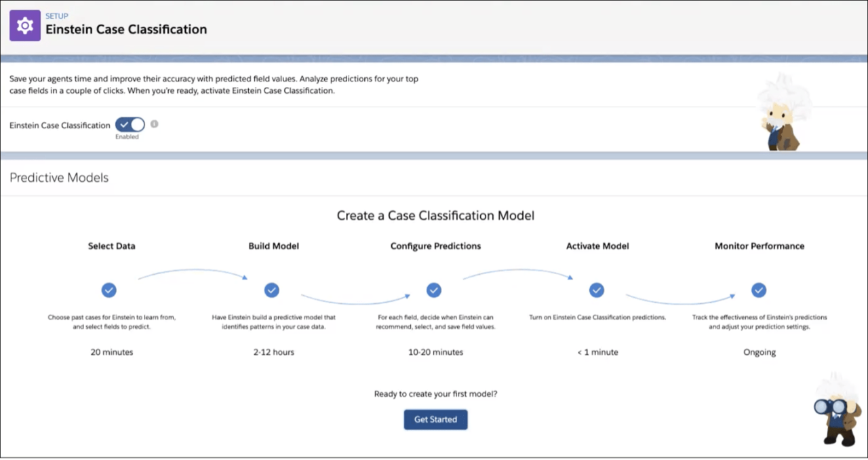Click the Activate Model checkmark icon

coord(597,290)
